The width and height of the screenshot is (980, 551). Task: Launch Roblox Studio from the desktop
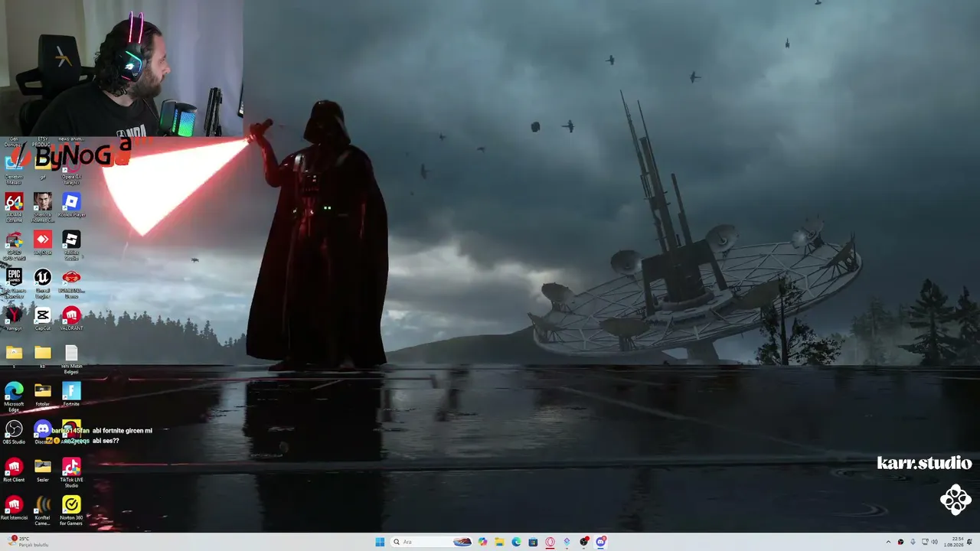pos(71,245)
